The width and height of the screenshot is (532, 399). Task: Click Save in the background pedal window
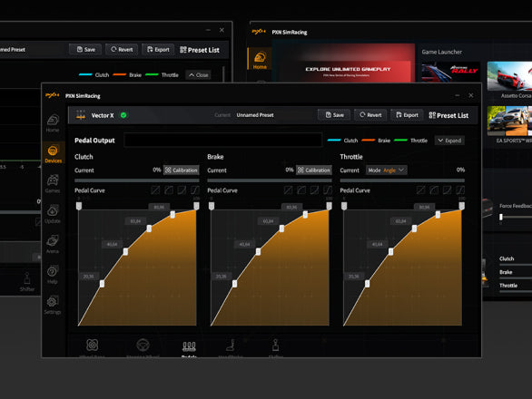(x=85, y=50)
